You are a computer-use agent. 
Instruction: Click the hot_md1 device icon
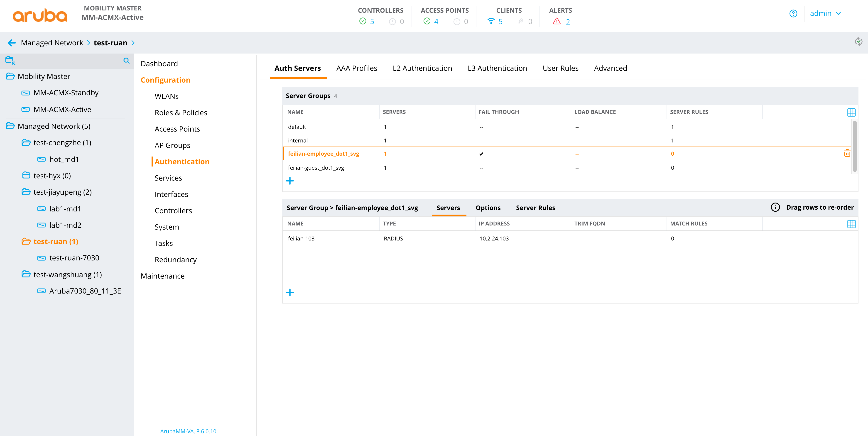(x=42, y=159)
